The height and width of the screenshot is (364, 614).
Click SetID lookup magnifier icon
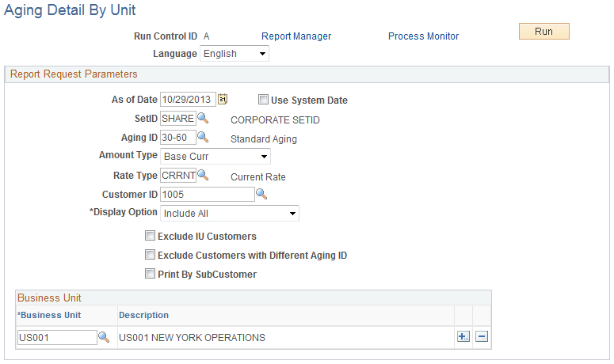203,119
